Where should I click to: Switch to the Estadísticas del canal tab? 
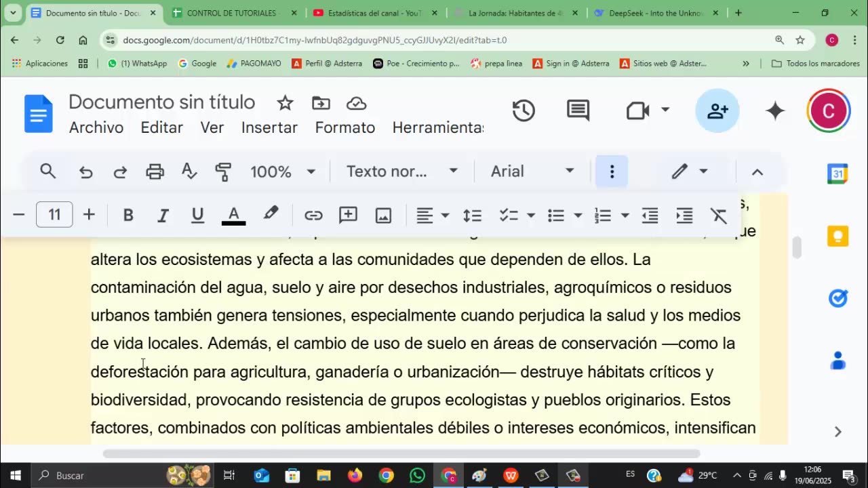click(x=375, y=13)
